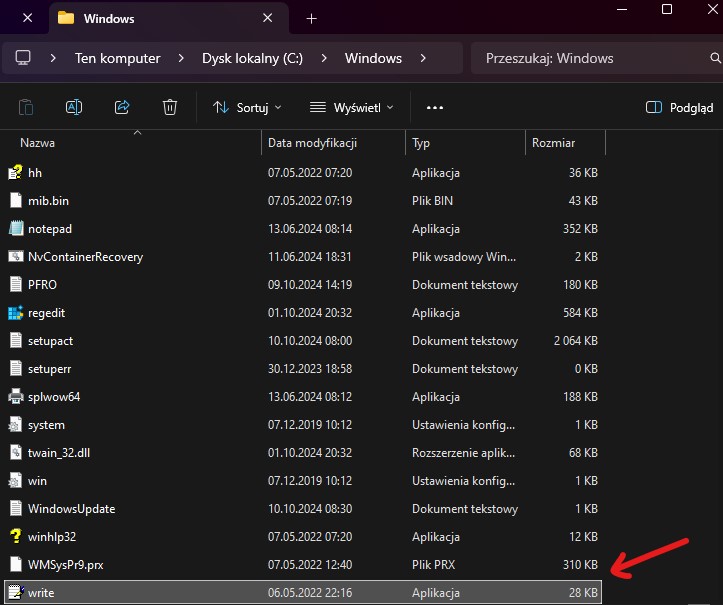Click the notepad file name
Image resolution: width=723 pixels, height=605 pixels.
click(50, 229)
